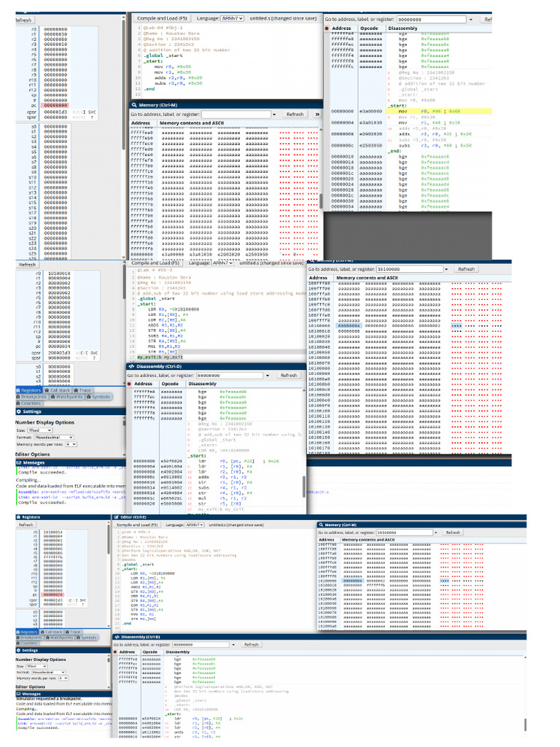Click the Disassembly panel code icon in middle screenshot
This screenshot has width=560, height=747.
coord(131,366)
